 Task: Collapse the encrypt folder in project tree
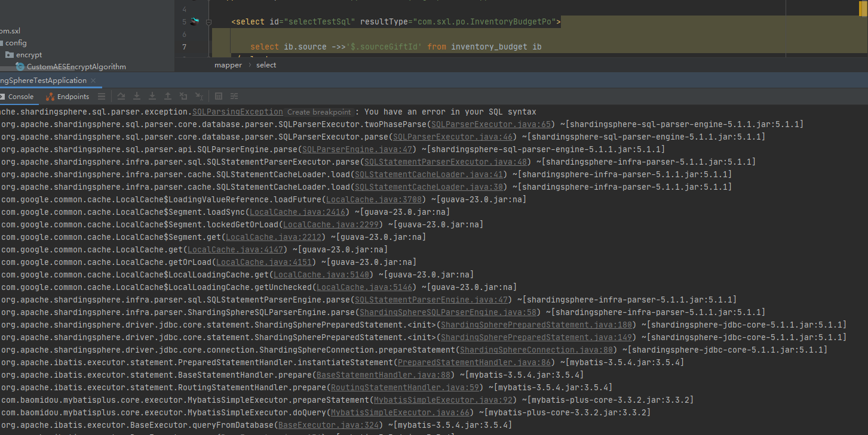coord(10,54)
